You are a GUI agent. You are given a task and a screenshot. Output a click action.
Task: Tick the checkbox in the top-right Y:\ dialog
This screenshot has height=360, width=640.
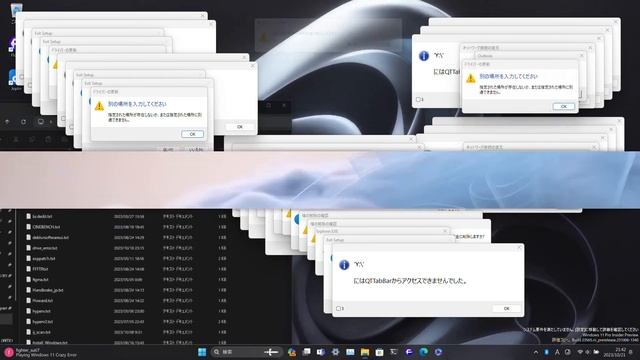tap(418, 100)
